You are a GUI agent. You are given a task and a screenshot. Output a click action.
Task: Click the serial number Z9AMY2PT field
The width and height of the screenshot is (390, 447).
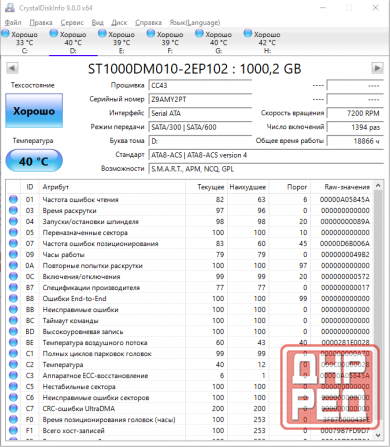[x=200, y=99]
